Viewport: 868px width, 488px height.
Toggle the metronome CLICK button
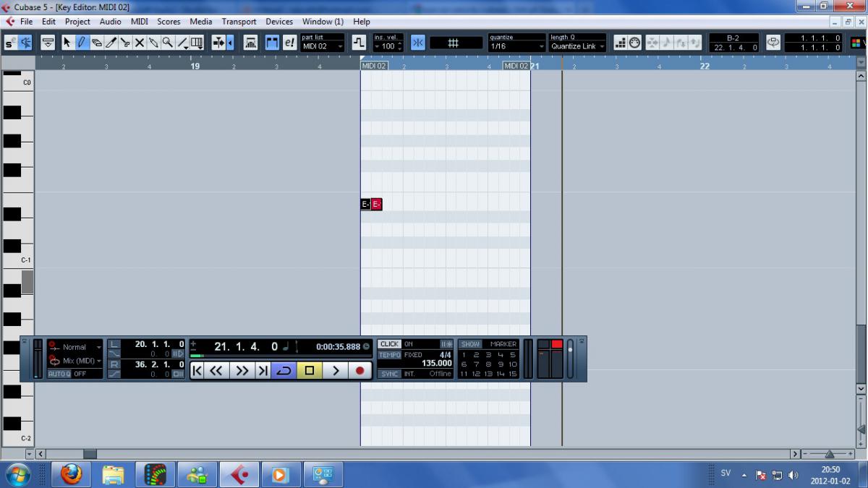[390, 344]
